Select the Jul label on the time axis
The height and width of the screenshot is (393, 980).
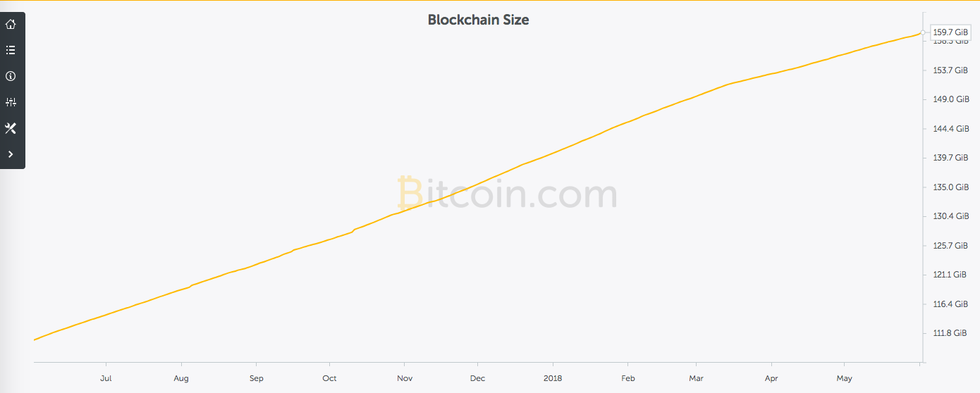pyautogui.click(x=106, y=378)
